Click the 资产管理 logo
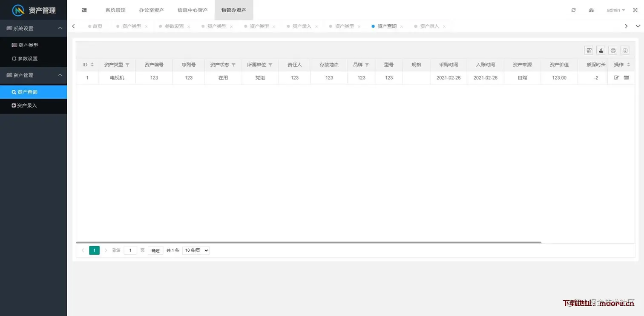The height and width of the screenshot is (316, 644). click(x=34, y=10)
